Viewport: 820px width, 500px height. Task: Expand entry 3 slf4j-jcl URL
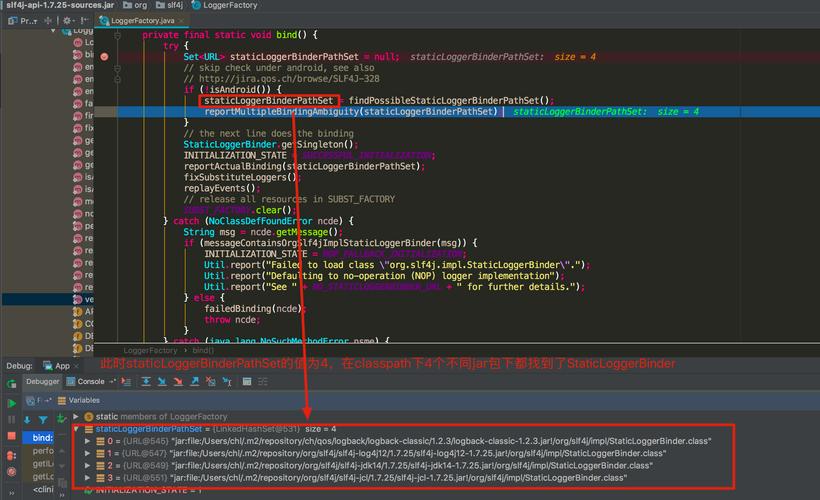87,478
